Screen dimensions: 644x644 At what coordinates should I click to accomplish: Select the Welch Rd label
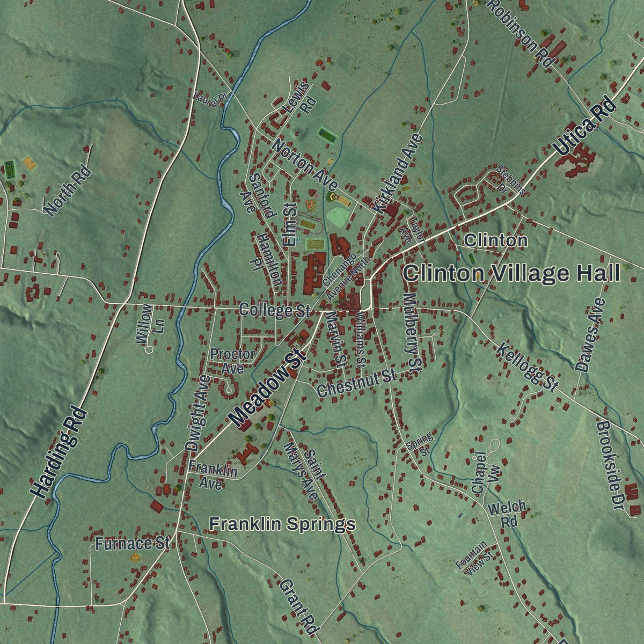coord(507,515)
